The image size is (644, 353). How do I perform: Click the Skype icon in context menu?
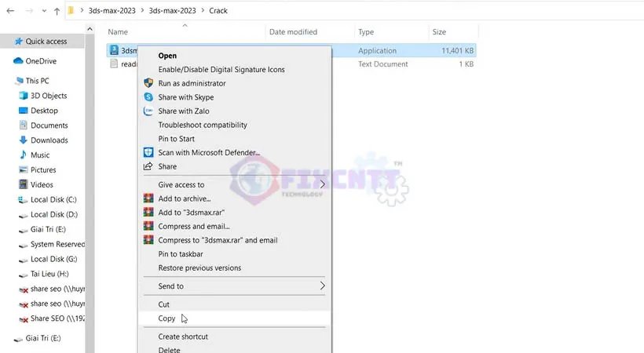[148, 97]
